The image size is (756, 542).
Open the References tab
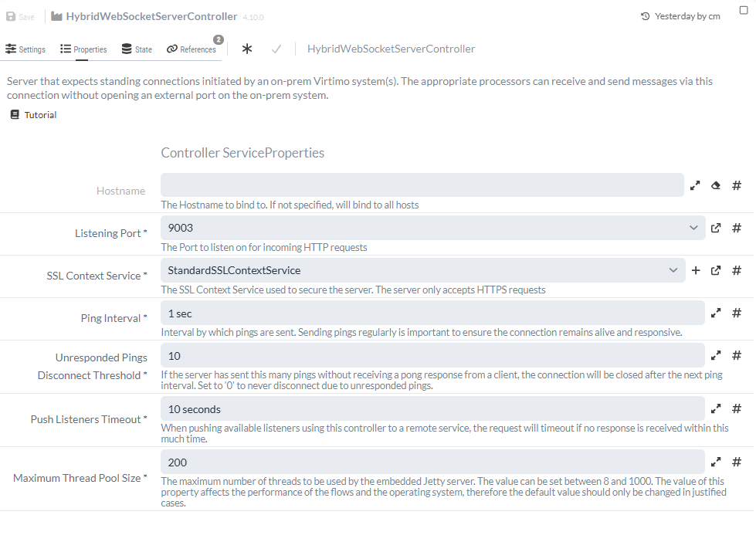click(x=192, y=49)
